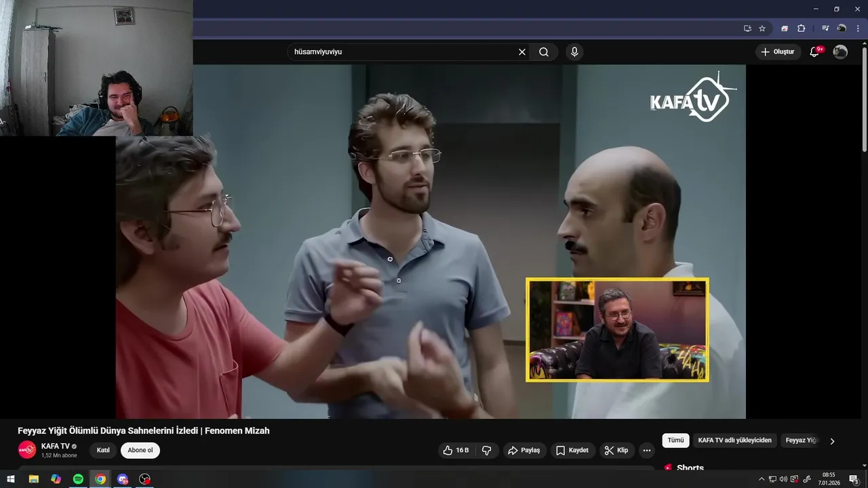This screenshot has width=868, height=488.
Task: Click the KAFA TV watermark in video
Action: [693, 98]
